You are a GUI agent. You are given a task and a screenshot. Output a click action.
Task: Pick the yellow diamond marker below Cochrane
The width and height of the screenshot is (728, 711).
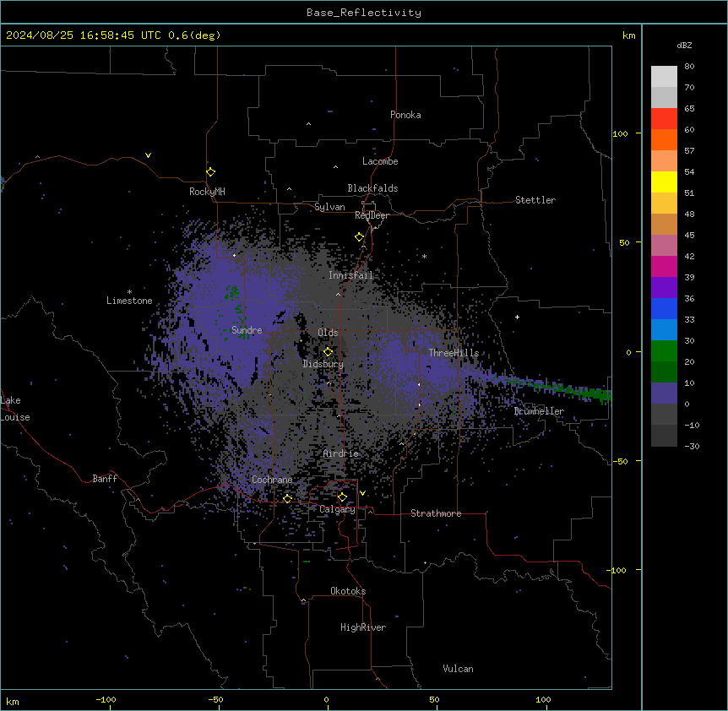click(x=287, y=499)
